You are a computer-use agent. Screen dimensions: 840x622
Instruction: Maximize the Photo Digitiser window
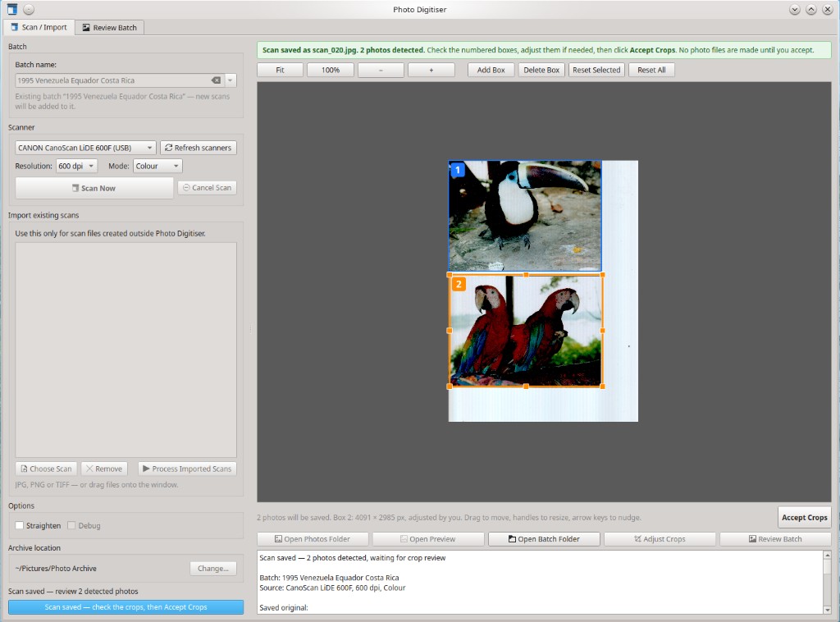811,9
